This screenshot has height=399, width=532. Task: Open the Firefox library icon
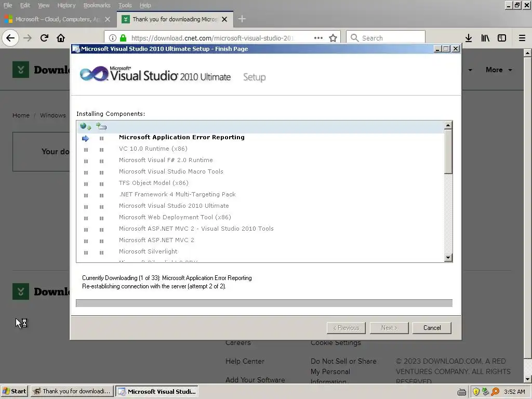(x=485, y=38)
